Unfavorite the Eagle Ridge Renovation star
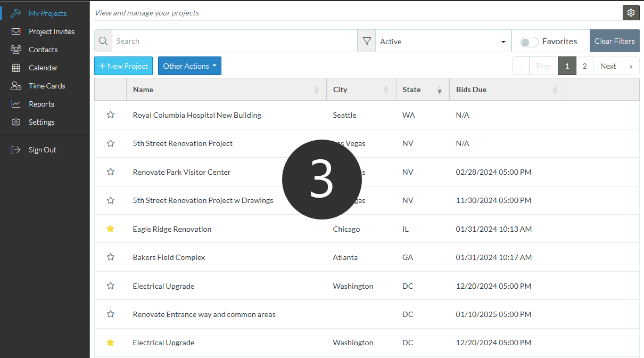The width and height of the screenshot is (644, 358). [110, 229]
